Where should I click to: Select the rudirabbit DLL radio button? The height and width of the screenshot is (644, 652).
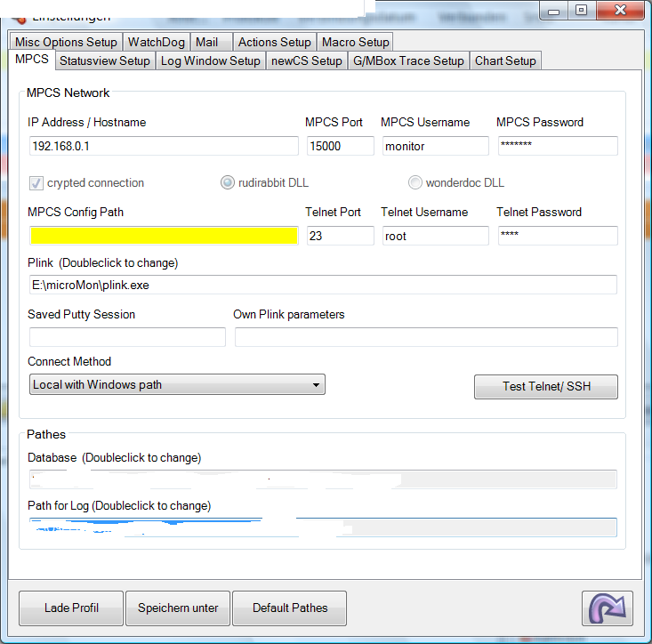coord(228,183)
